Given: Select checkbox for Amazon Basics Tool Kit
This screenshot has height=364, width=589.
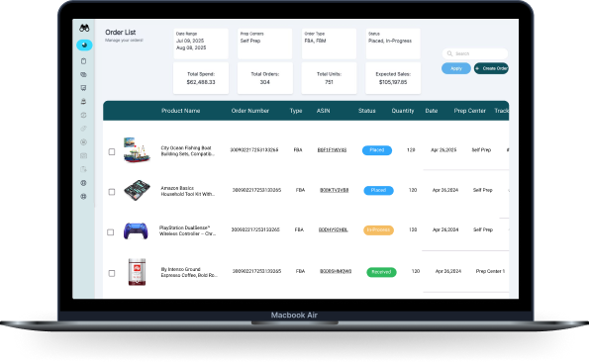Looking at the screenshot, I should pos(112,192).
